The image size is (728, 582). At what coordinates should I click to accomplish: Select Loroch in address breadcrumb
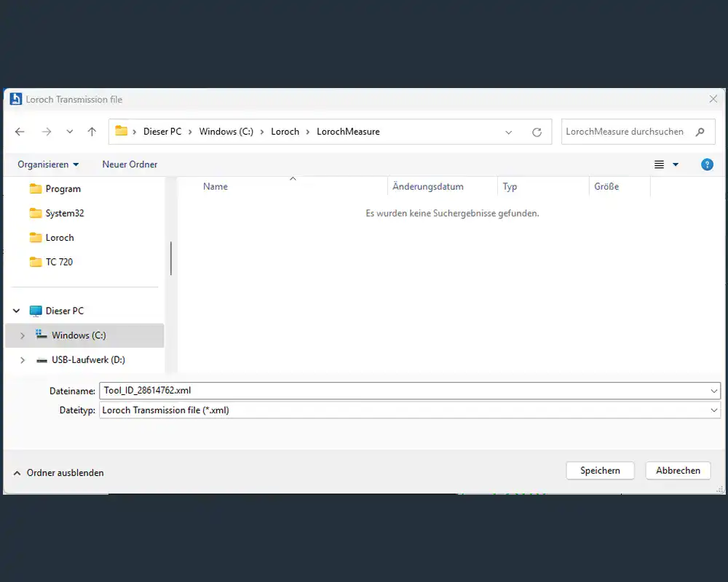pyautogui.click(x=285, y=132)
